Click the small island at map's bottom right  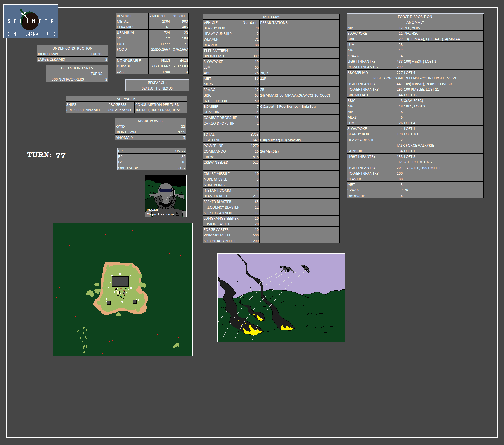176,346
